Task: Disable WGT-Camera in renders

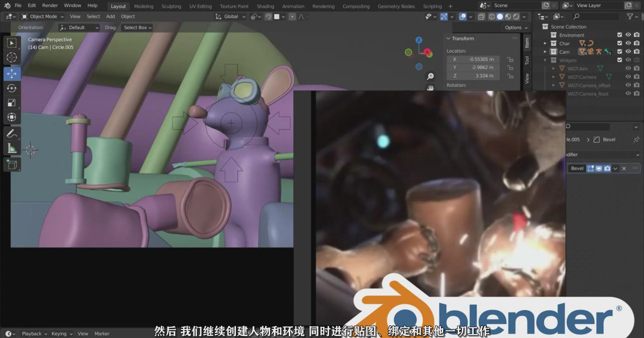Action: tap(636, 77)
